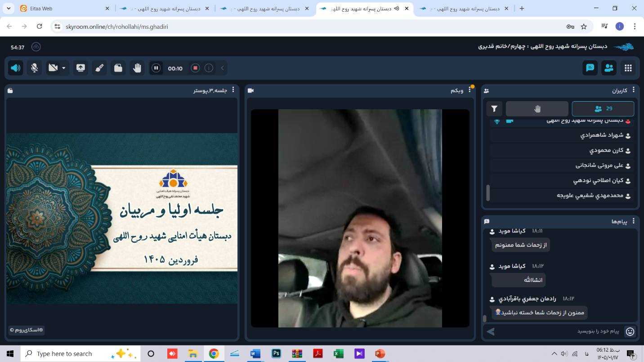This screenshot has width=644, height=362.
Task: Toggle the microphone in the toolbar
Action: point(34,68)
